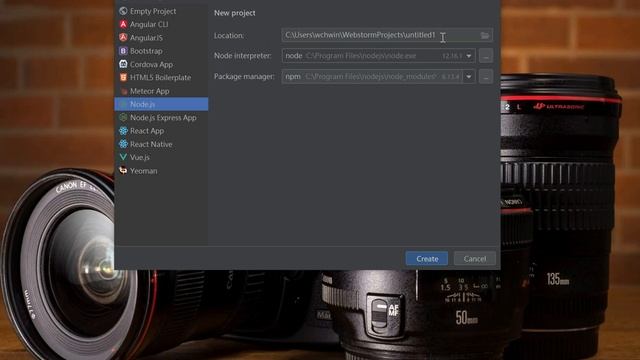Click the Bootstrap logo icon

tap(123, 51)
